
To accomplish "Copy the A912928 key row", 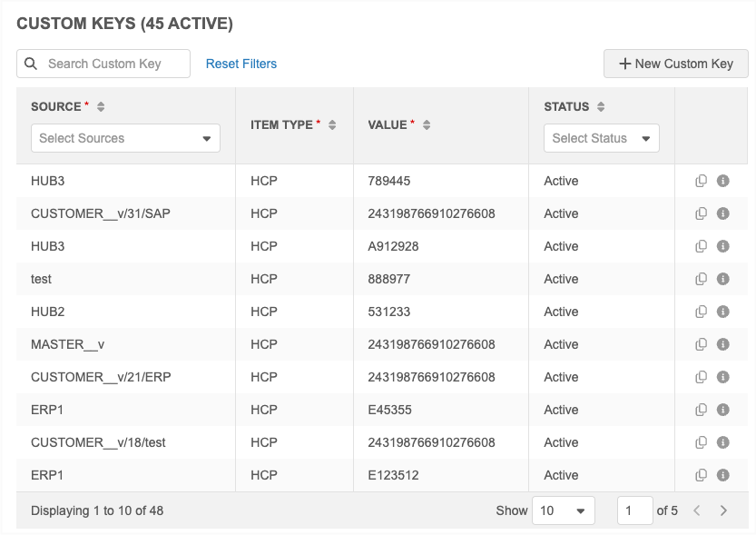I will tap(701, 246).
